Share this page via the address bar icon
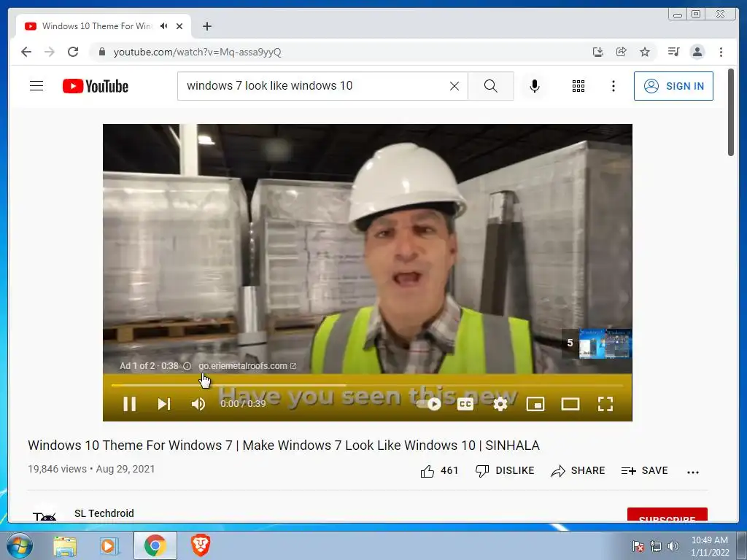 622,52
